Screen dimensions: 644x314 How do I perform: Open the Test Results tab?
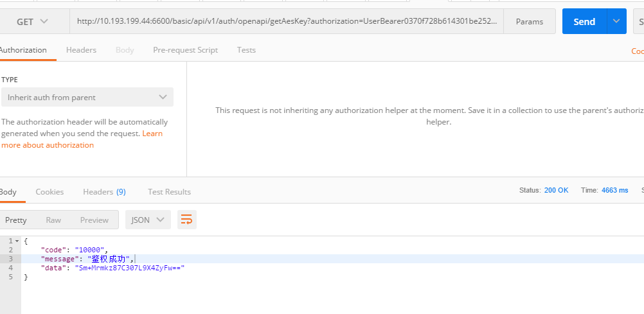pos(169,191)
